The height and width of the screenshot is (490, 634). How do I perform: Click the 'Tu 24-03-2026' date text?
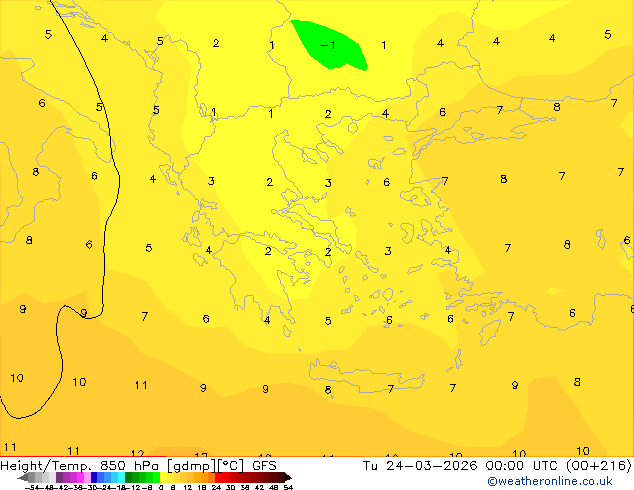point(420,465)
